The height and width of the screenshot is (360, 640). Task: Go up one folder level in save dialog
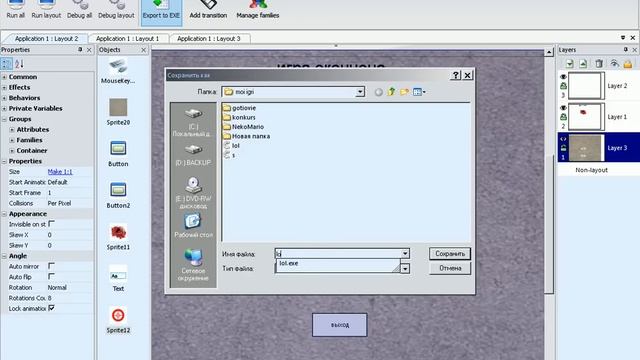(x=391, y=92)
